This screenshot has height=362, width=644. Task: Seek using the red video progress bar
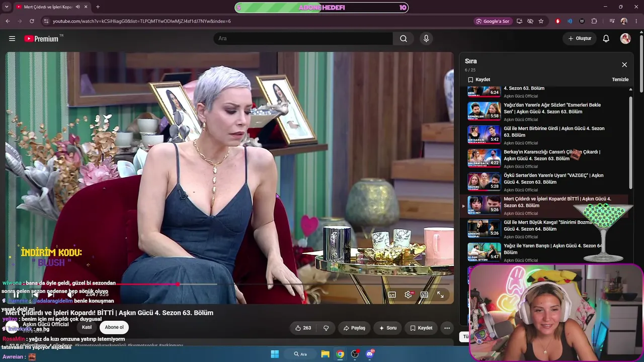[x=229, y=284]
